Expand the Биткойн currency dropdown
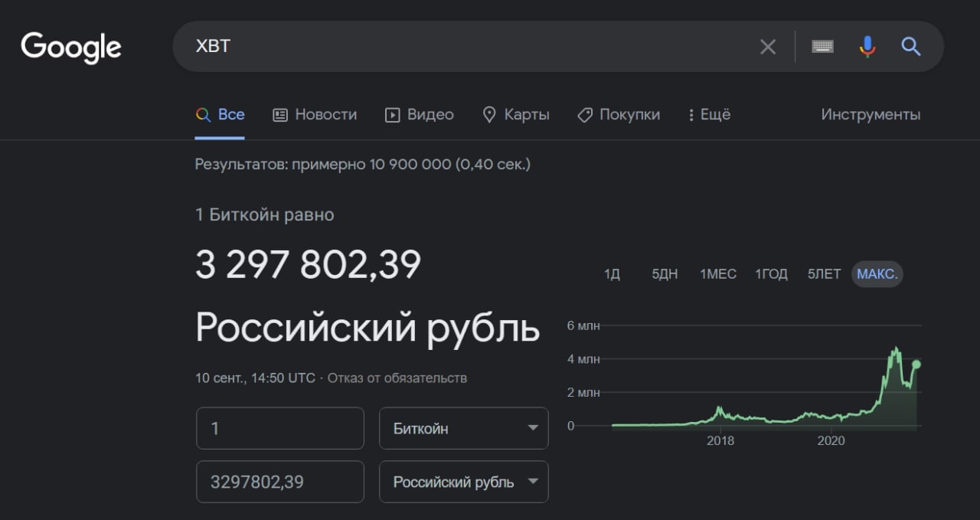 point(464,428)
